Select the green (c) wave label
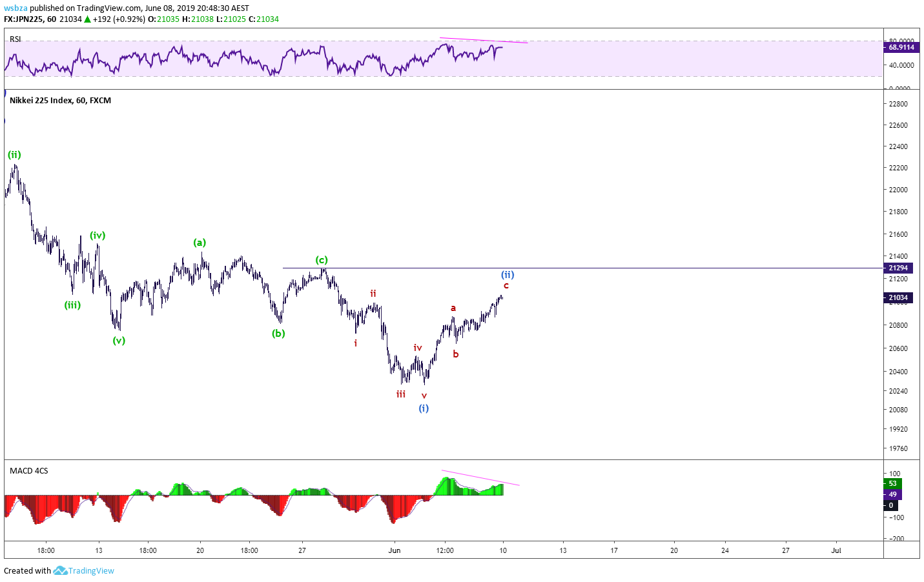 click(x=322, y=260)
